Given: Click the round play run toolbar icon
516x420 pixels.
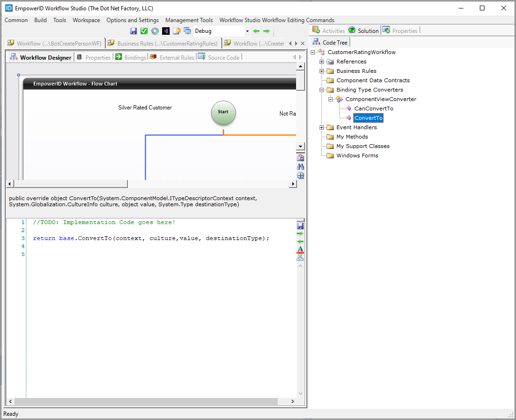Looking at the screenshot, I should (x=155, y=31).
